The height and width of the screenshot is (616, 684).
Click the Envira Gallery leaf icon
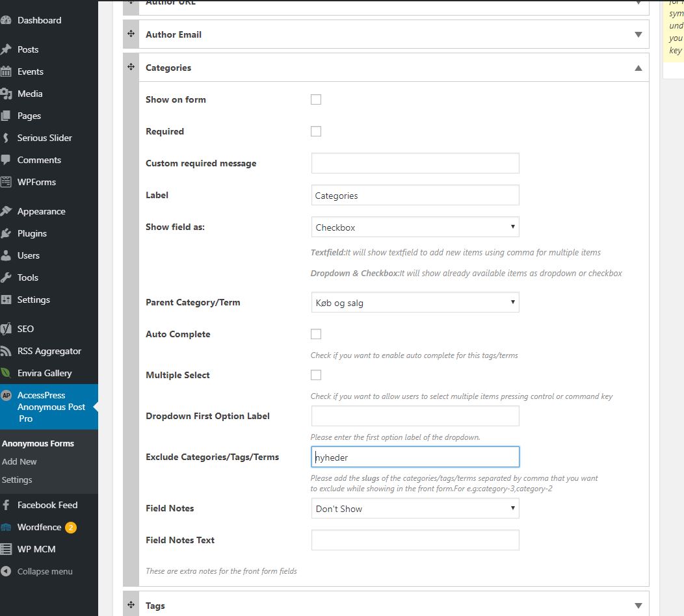6,373
